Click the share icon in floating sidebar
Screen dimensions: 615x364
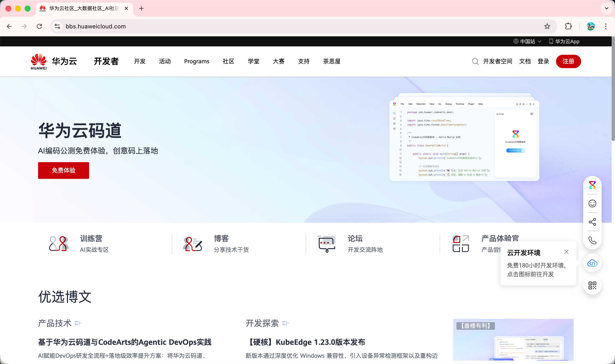coord(592,222)
